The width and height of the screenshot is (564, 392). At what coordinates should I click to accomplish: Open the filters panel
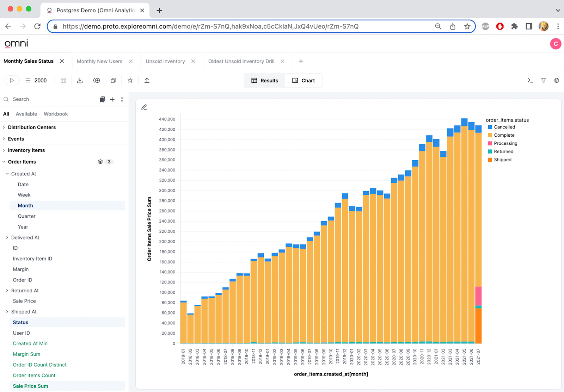coord(543,80)
